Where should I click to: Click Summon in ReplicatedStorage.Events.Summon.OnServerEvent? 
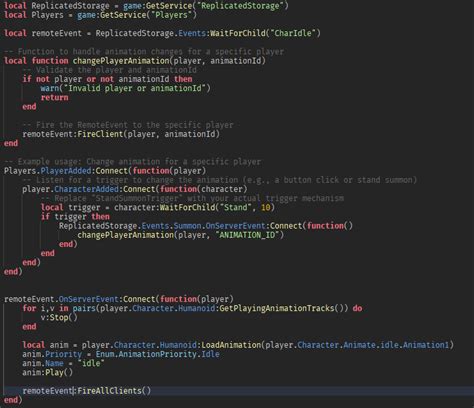pos(187,226)
